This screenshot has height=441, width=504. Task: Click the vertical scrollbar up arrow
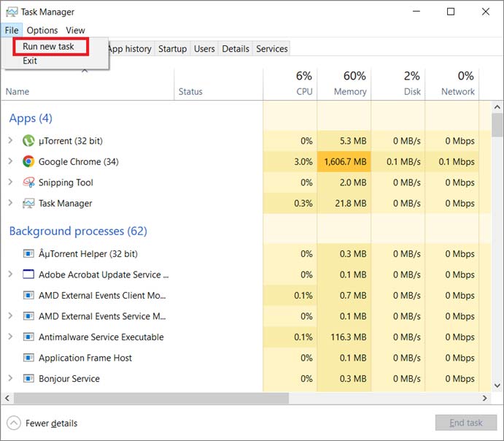click(x=497, y=107)
